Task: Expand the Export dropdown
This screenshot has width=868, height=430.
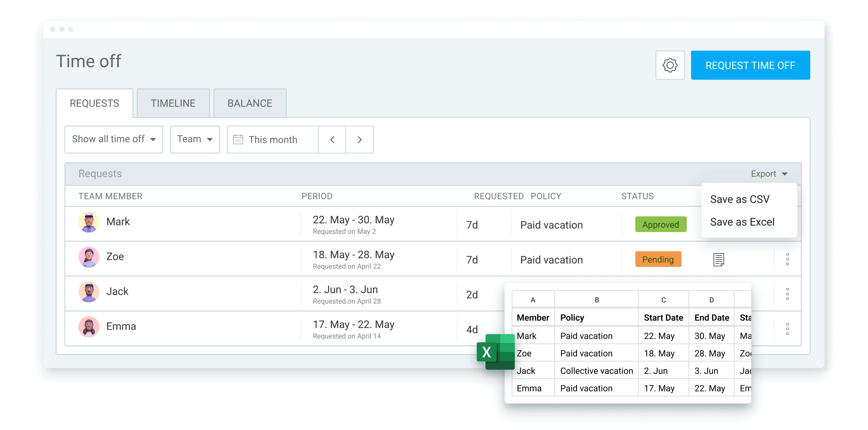Action: 769,174
